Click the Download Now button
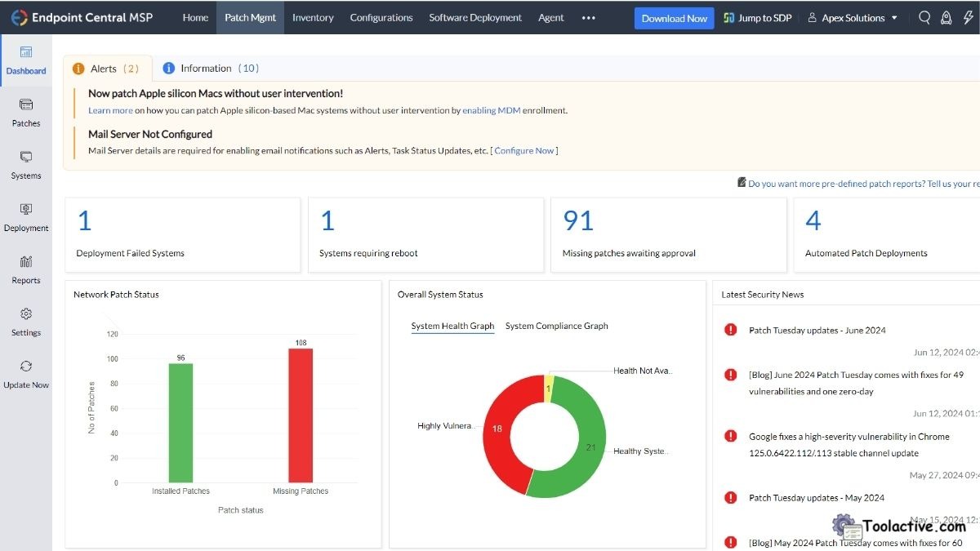 click(x=674, y=17)
